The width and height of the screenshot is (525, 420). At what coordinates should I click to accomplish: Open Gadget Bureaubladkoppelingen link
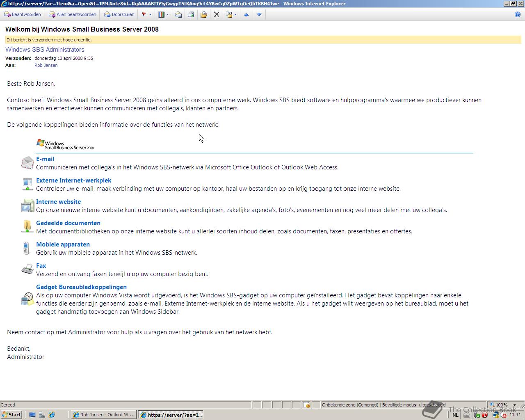pos(81,287)
